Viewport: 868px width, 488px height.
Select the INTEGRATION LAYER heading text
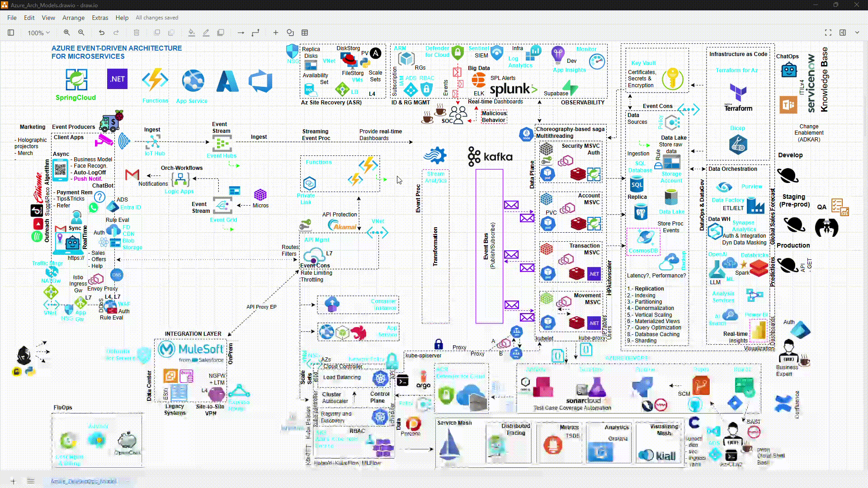(x=193, y=334)
